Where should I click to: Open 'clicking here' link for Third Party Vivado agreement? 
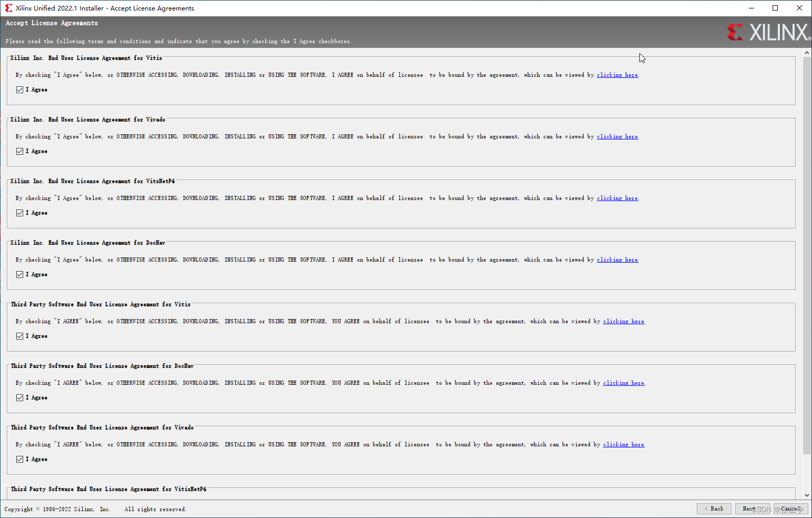click(624, 445)
